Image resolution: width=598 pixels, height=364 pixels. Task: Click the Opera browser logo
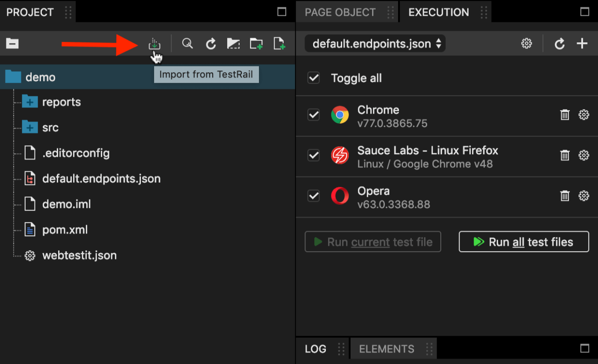(x=340, y=196)
